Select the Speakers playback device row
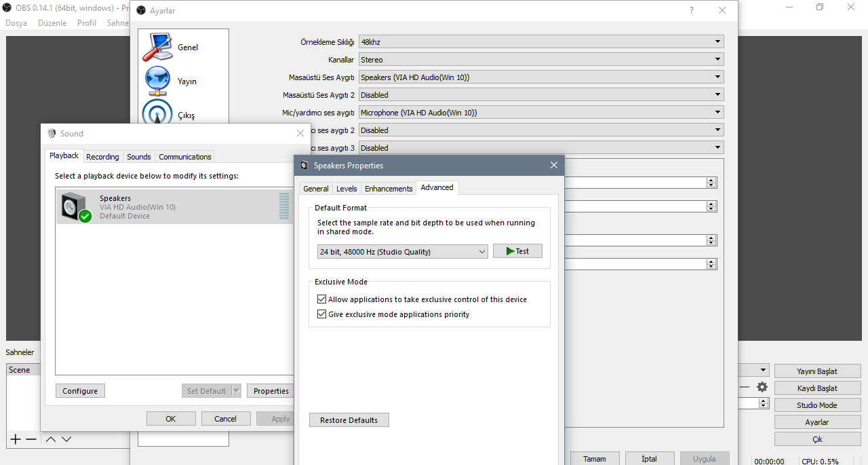Viewport: 868px width, 465px height. click(x=174, y=206)
